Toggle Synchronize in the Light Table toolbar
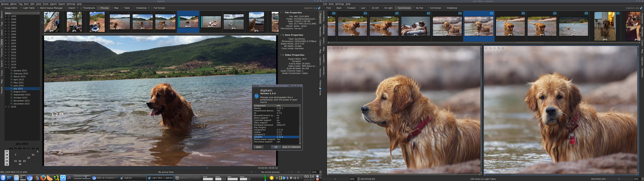 (404, 8)
